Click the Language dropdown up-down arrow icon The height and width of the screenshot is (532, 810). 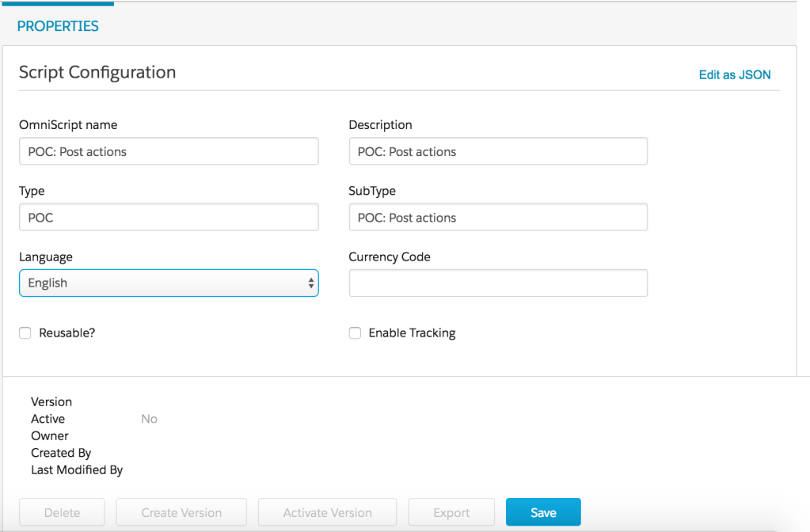[x=310, y=283]
